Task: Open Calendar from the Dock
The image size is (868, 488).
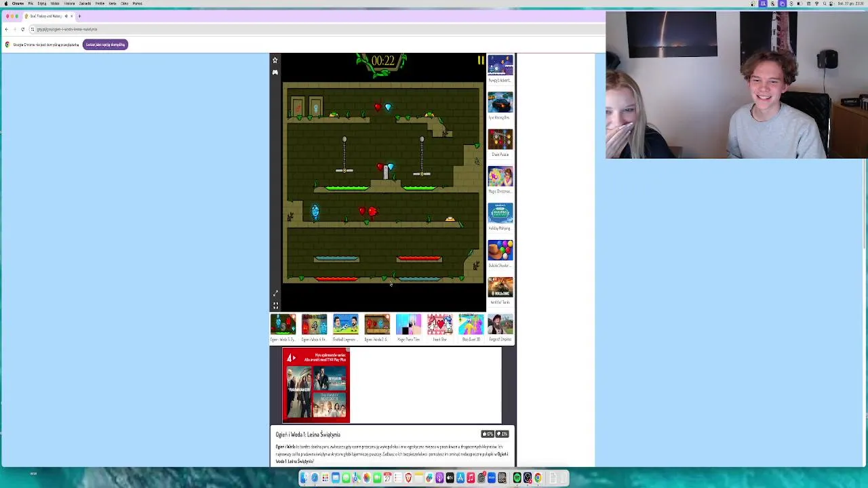Action: pyautogui.click(x=388, y=479)
